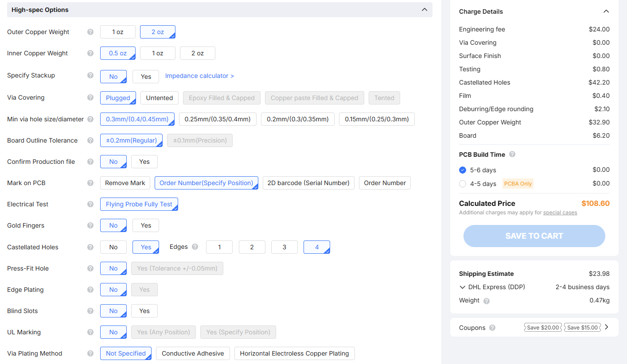627x364 pixels.
Task: Click help icon beside Via Covering
Action: point(90,97)
